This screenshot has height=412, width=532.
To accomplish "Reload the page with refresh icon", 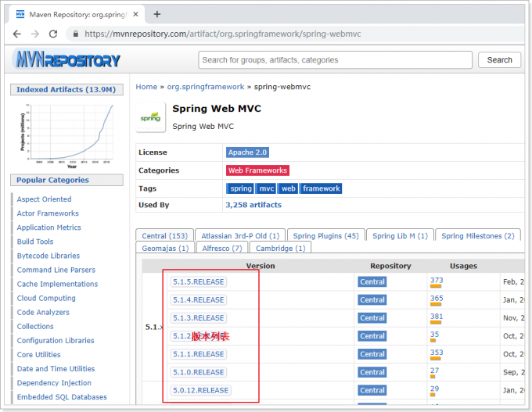I will [x=53, y=34].
